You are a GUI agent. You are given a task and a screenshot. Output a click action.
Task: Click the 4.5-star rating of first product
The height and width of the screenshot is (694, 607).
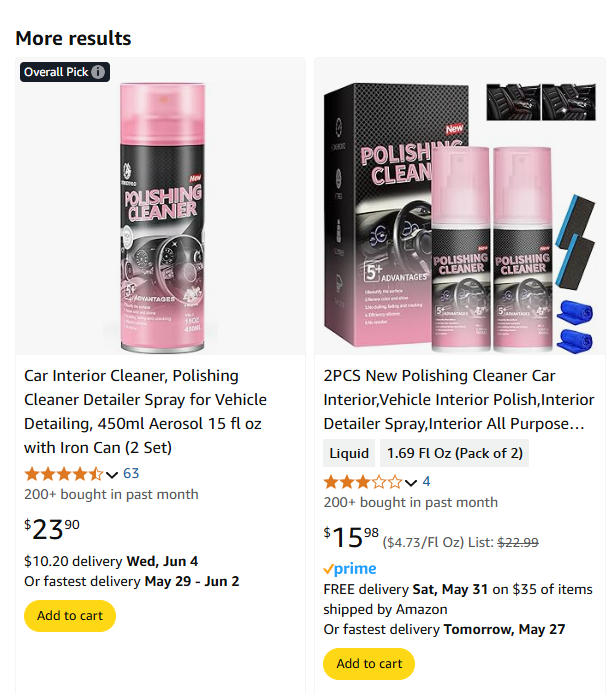click(63, 474)
